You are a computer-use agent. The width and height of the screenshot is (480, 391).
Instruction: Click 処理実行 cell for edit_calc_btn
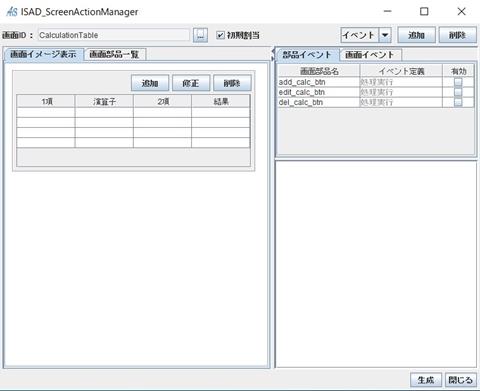point(401,92)
